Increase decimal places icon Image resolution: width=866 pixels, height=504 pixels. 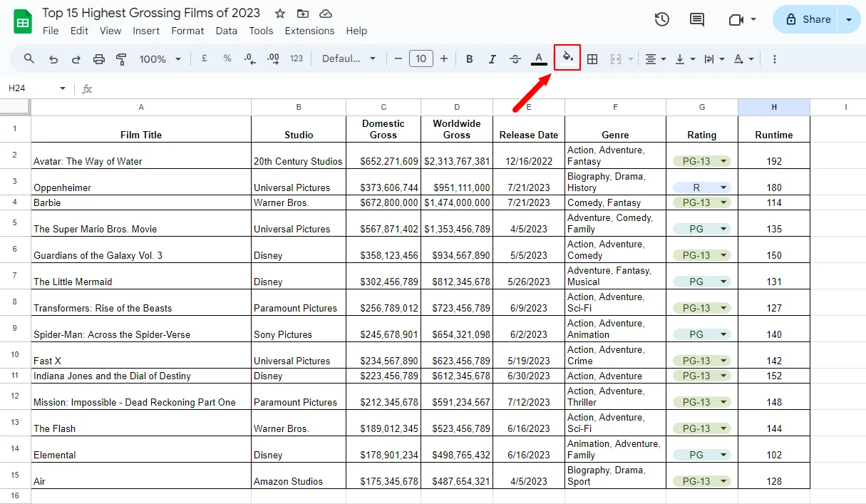coord(273,59)
